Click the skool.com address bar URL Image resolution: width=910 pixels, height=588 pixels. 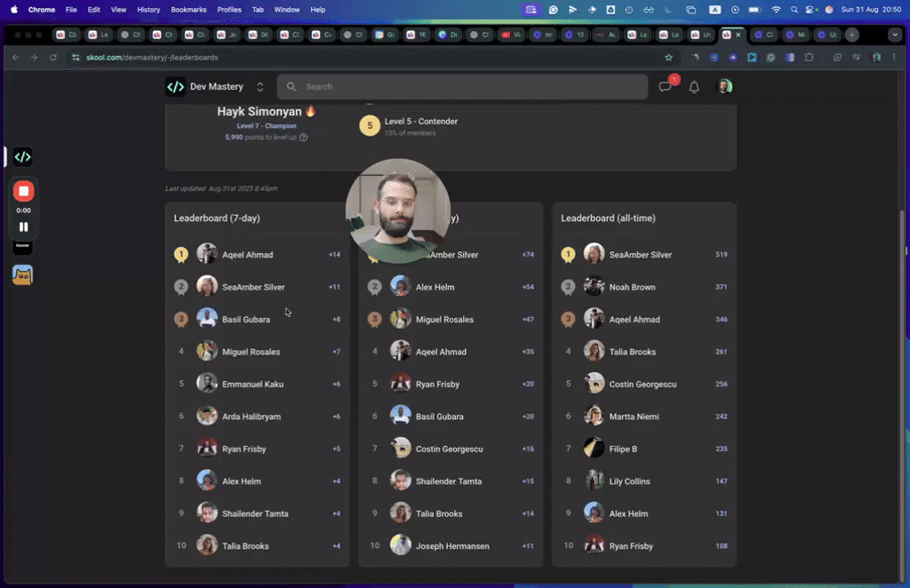152,58
